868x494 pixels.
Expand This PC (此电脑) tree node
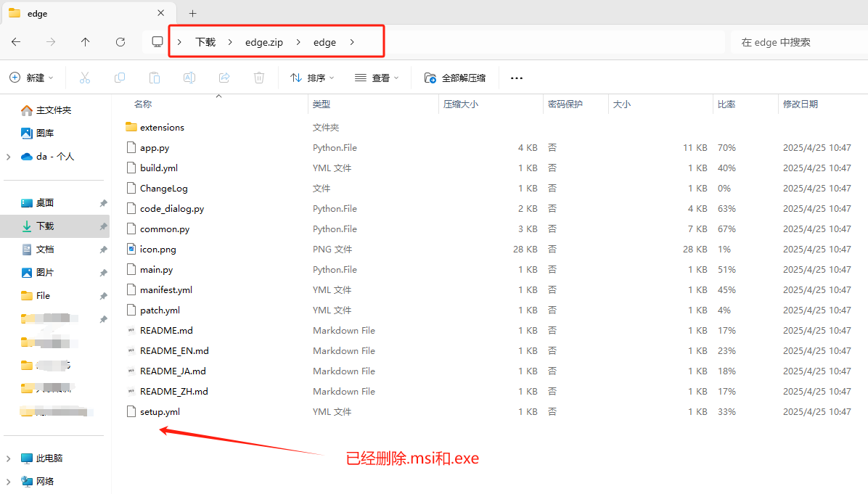pyautogui.click(x=8, y=458)
